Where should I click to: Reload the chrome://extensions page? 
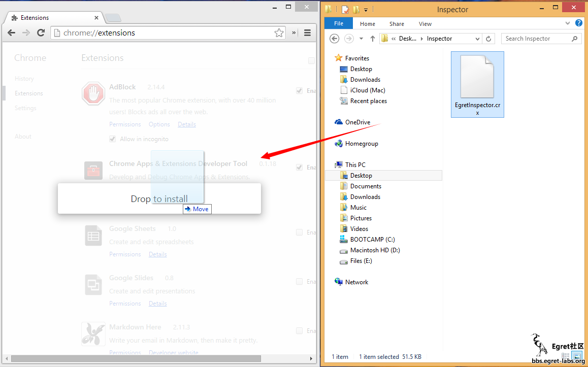(41, 32)
